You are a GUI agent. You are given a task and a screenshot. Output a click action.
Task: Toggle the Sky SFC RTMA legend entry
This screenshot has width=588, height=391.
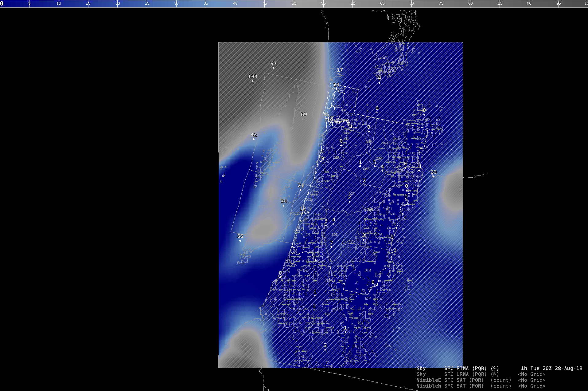[458, 368]
